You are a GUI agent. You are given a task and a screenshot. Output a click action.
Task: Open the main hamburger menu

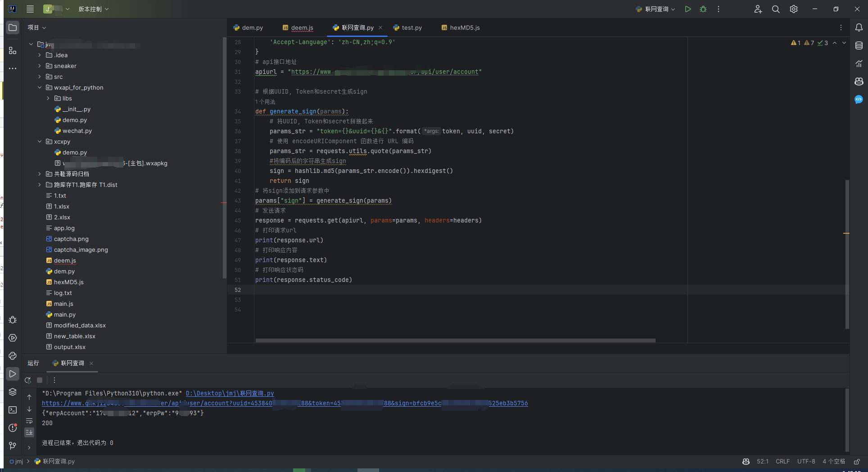[30, 9]
